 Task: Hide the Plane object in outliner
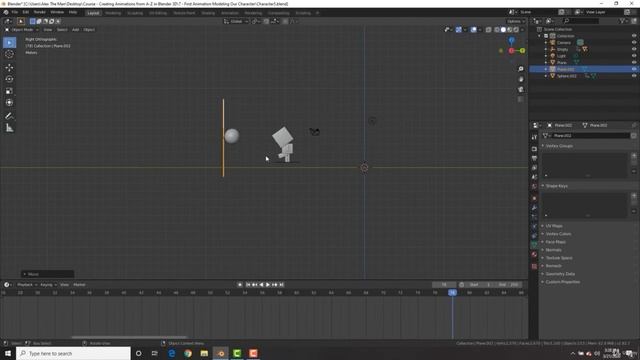pyautogui.click(x=634, y=62)
